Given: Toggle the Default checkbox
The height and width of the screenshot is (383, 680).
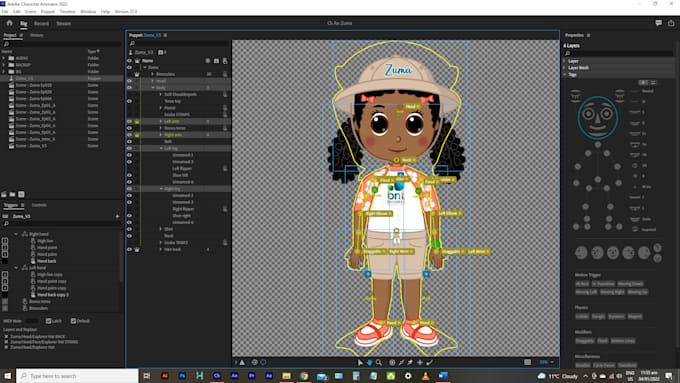Looking at the screenshot, I should [x=73, y=321].
